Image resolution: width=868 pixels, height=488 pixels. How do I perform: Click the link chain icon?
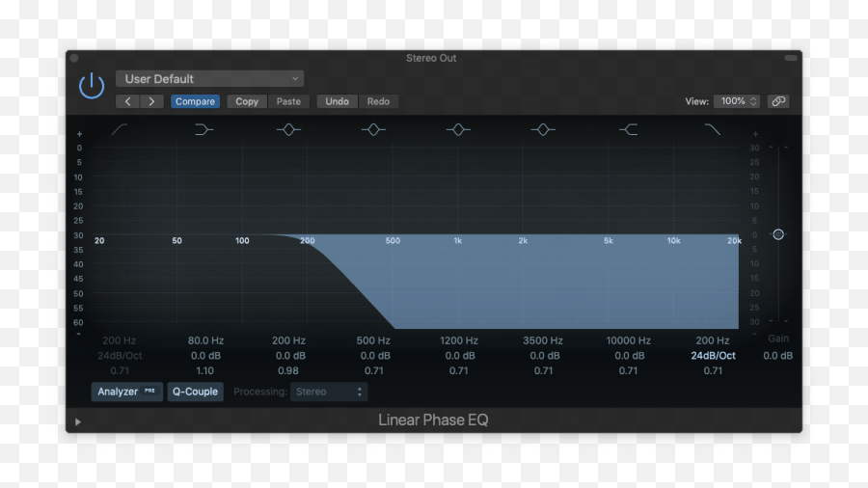(778, 101)
